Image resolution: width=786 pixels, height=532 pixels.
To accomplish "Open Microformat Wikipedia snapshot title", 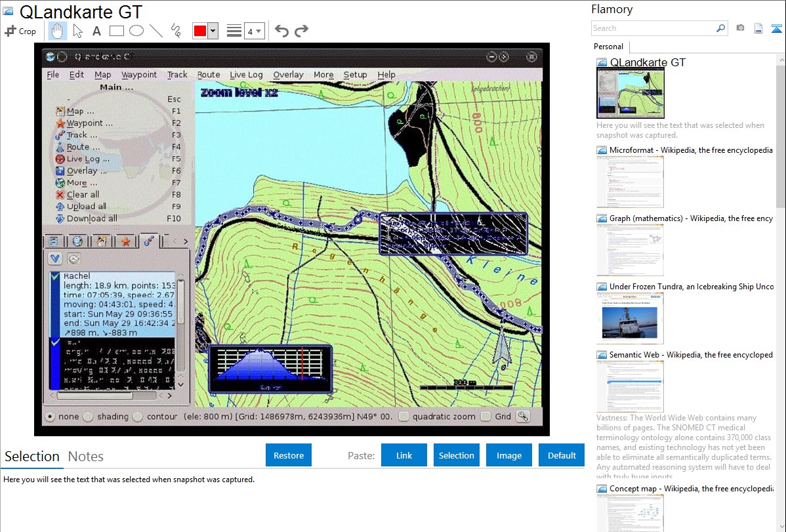I will (691, 150).
